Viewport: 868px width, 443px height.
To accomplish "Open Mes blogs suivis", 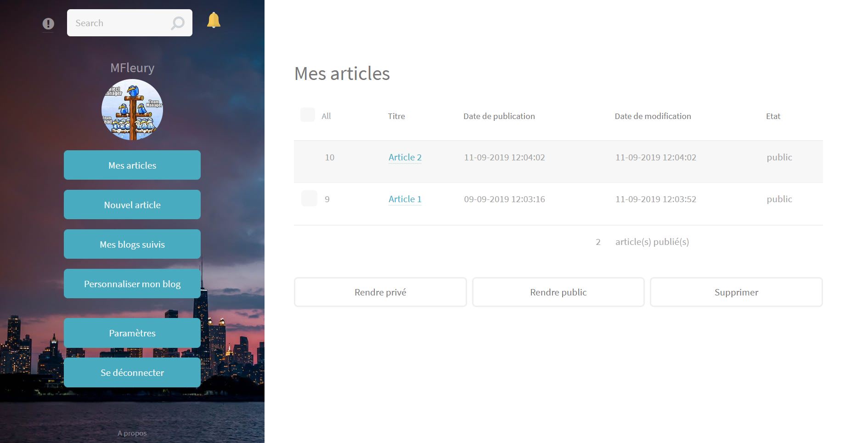I will (x=132, y=244).
